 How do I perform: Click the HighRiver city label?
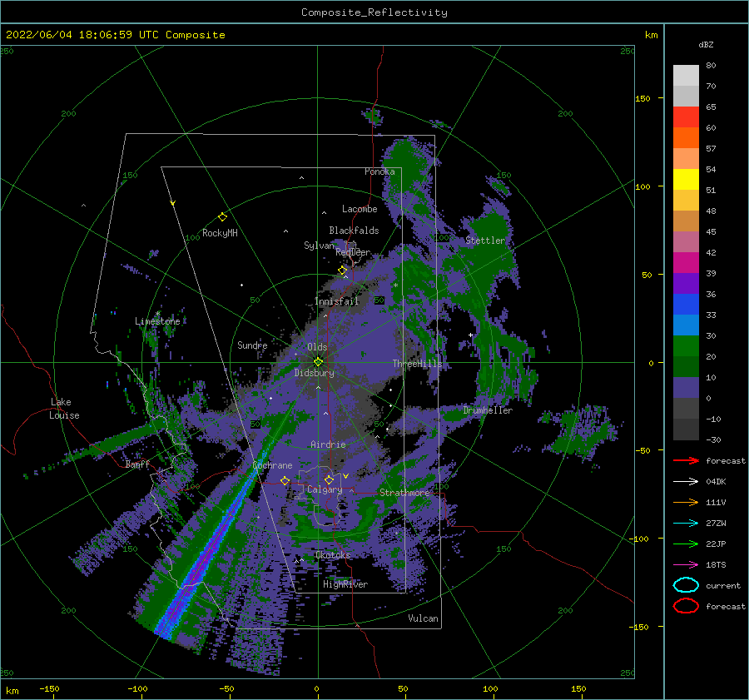tap(345, 584)
